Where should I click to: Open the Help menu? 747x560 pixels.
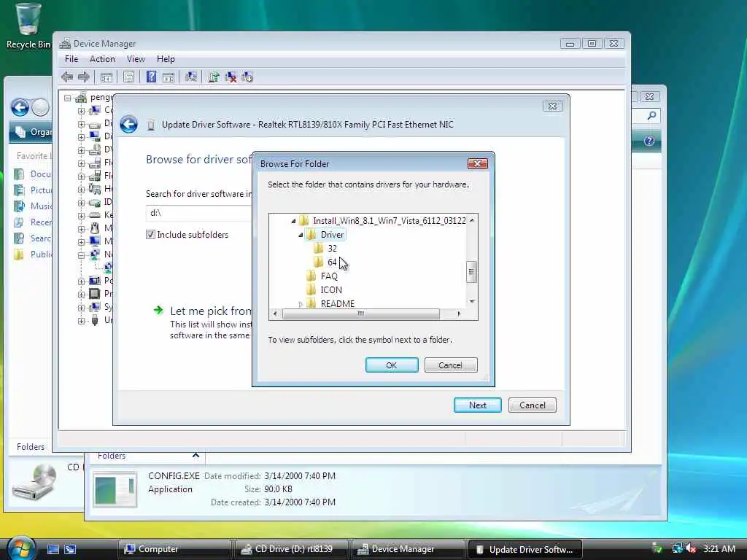click(x=166, y=59)
